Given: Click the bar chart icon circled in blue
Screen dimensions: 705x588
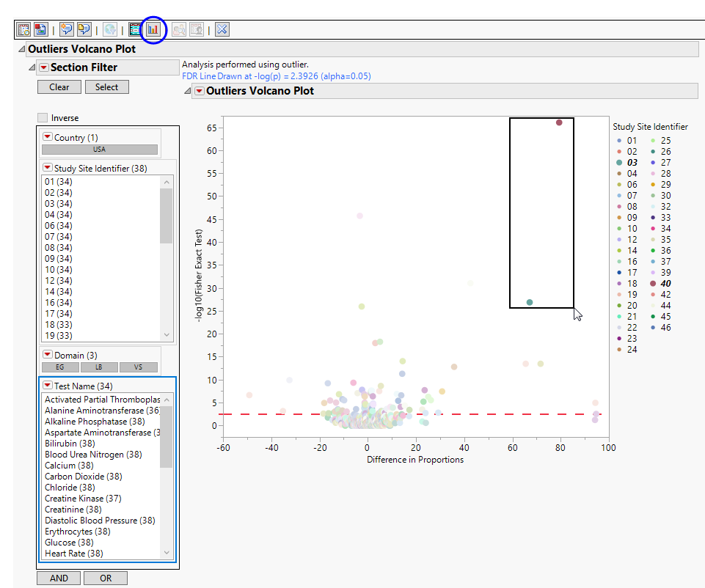Looking at the screenshot, I should (x=153, y=30).
